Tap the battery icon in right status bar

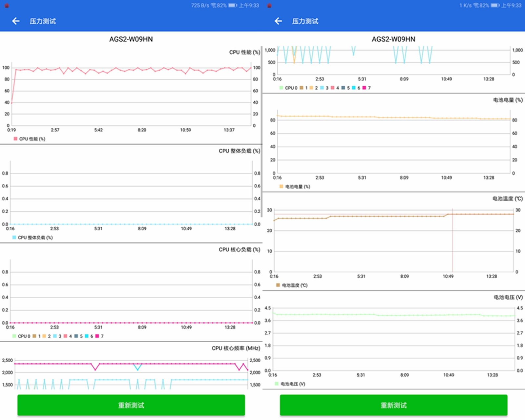click(x=495, y=5)
